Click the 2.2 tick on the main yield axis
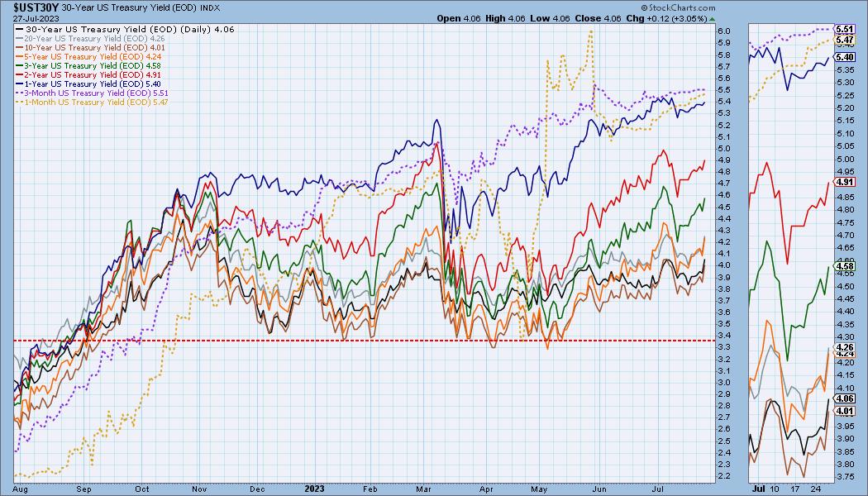 click(x=725, y=476)
